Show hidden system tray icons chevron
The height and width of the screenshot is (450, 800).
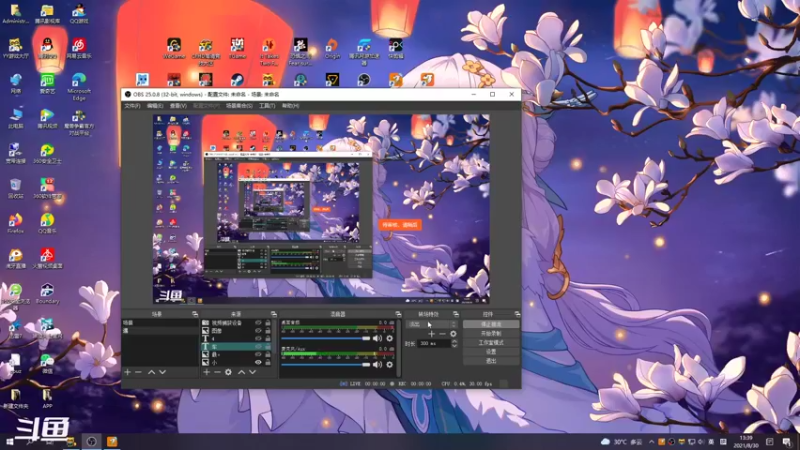tap(651, 442)
